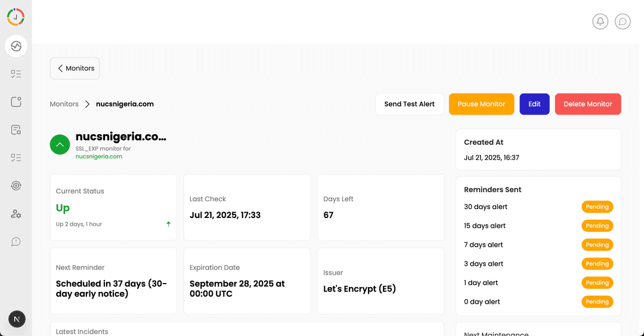
Task: Click the red Delete Monitor button
Action: 588,104
